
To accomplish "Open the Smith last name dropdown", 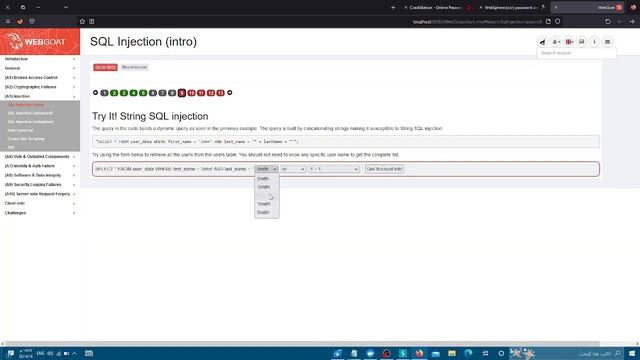I will (266, 169).
